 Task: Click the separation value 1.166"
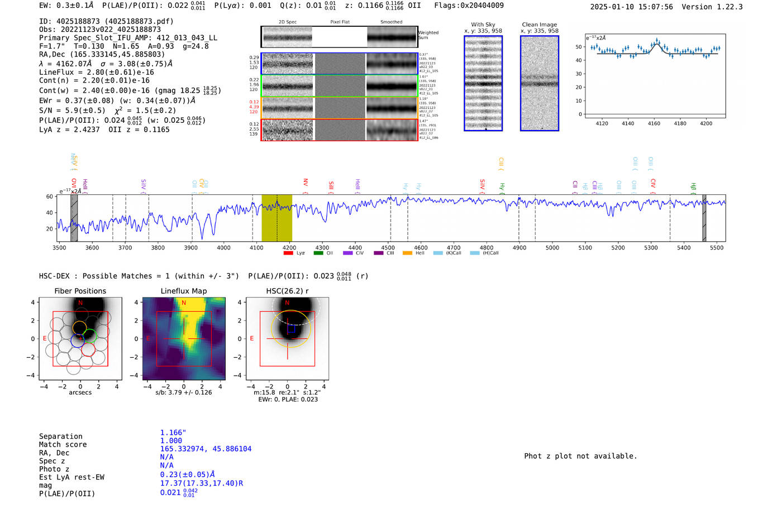click(173, 433)
